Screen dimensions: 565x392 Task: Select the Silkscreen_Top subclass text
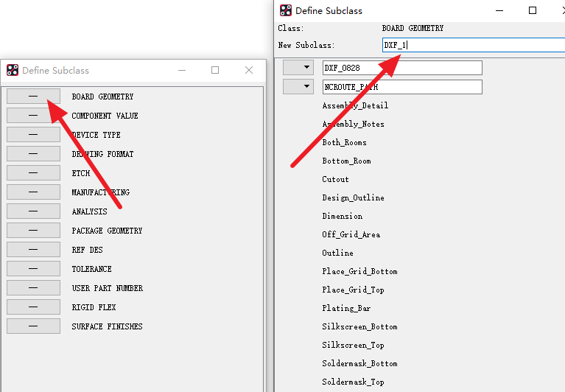(353, 345)
